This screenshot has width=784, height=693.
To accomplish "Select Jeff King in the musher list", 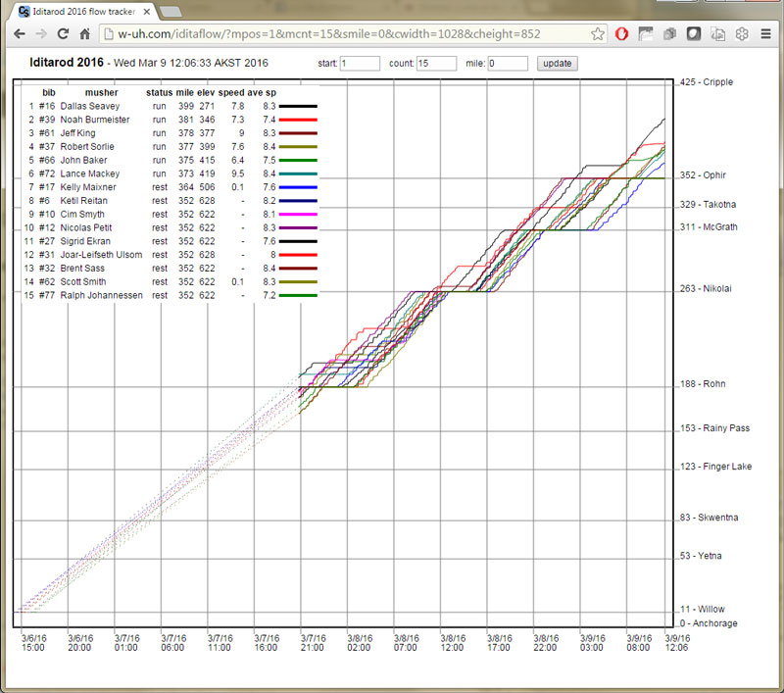I will (78, 133).
